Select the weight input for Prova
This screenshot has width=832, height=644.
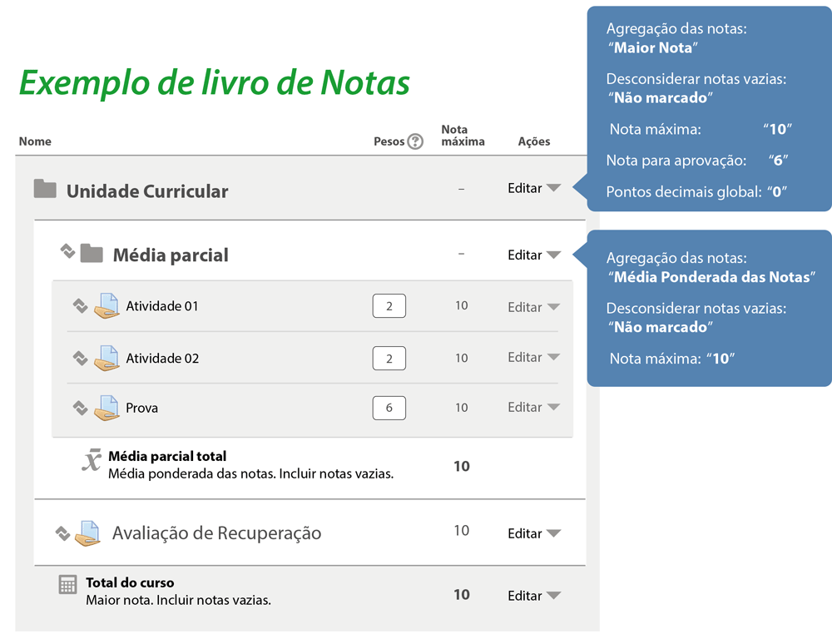pyautogui.click(x=389, y=408)
